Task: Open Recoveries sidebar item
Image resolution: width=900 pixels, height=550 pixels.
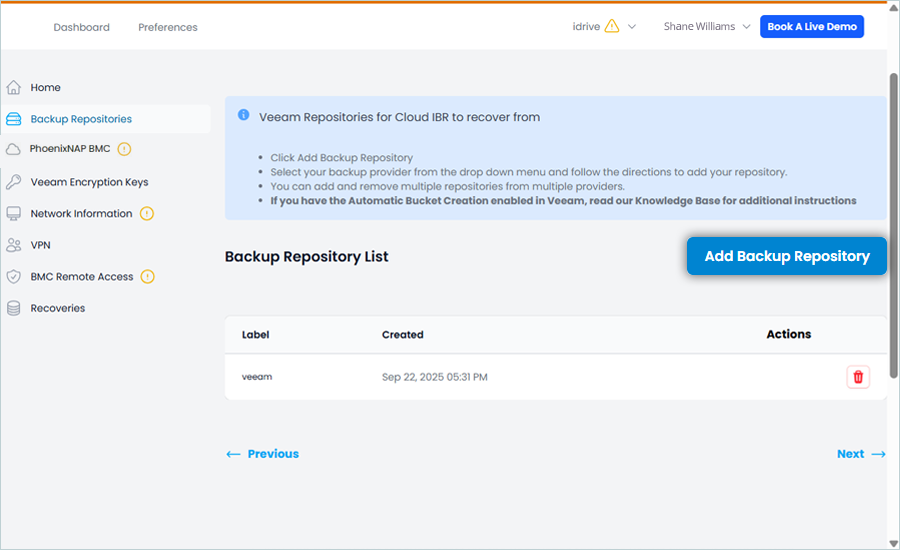Action: tap(58, 308)
